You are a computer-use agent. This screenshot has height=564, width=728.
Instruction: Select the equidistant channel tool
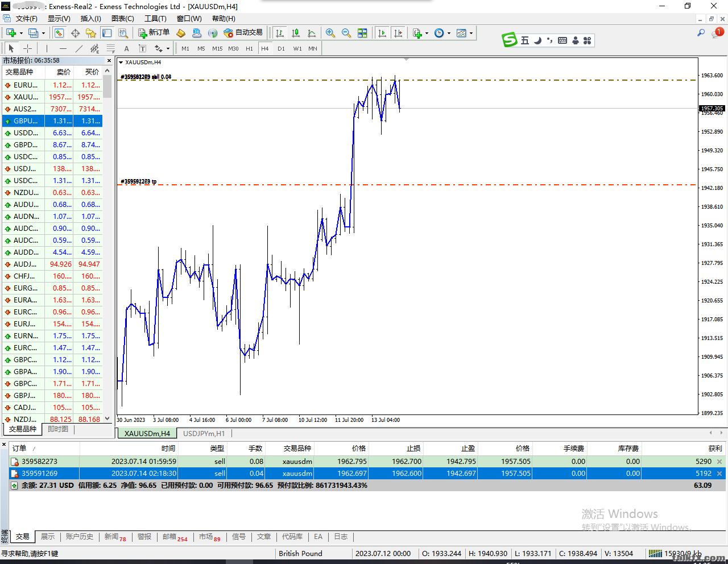point(95,48)
